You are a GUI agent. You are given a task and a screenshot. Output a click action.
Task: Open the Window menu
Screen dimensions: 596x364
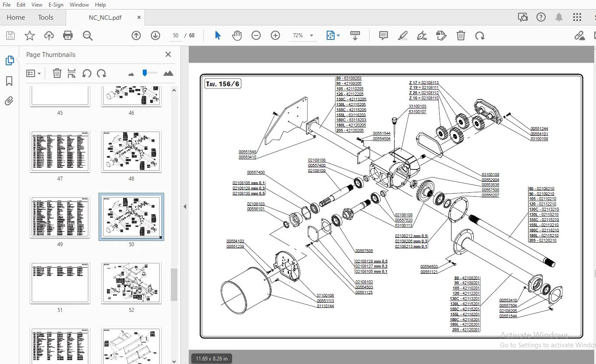(79, 5)
